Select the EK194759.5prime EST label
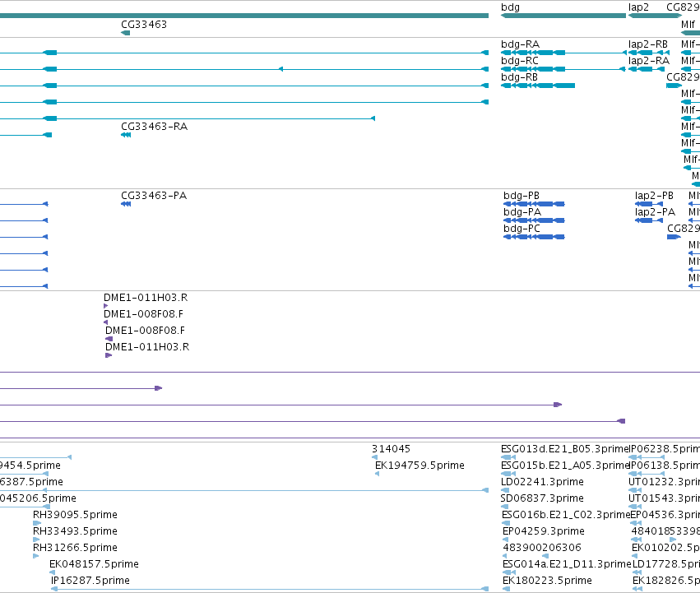Screen dimensions: 700x593 tap(420, 466)
